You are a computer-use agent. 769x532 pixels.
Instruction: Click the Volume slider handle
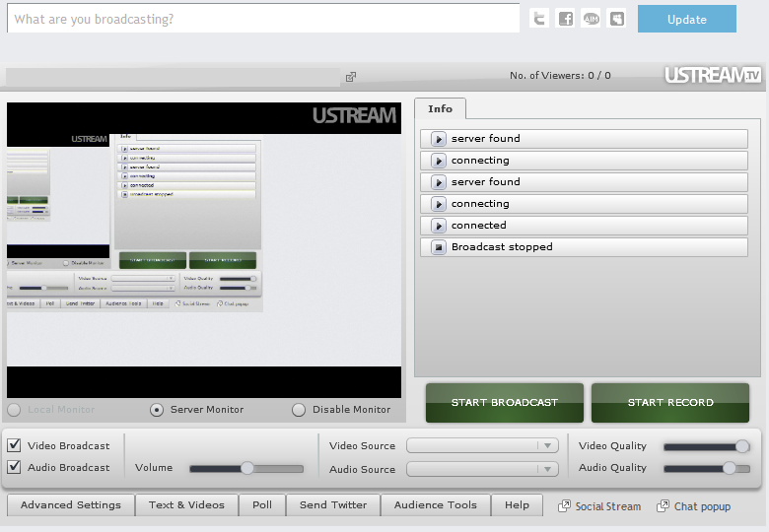point(247,468)
